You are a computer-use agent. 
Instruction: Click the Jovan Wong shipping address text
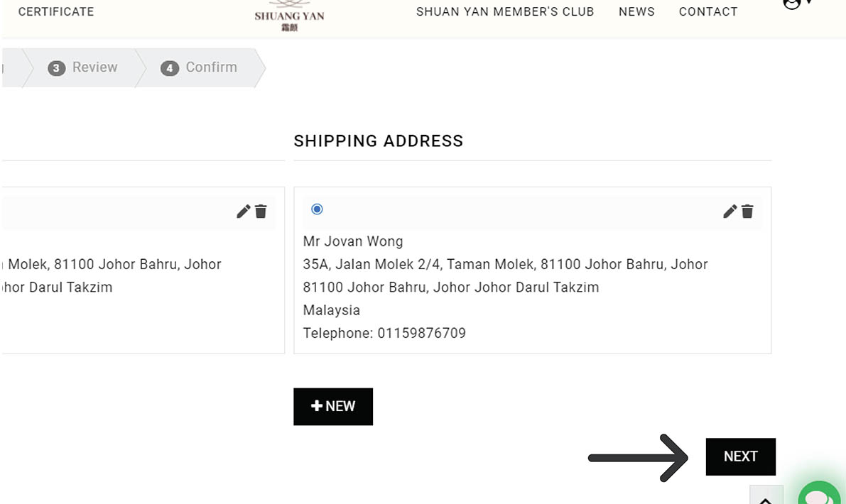505,265
